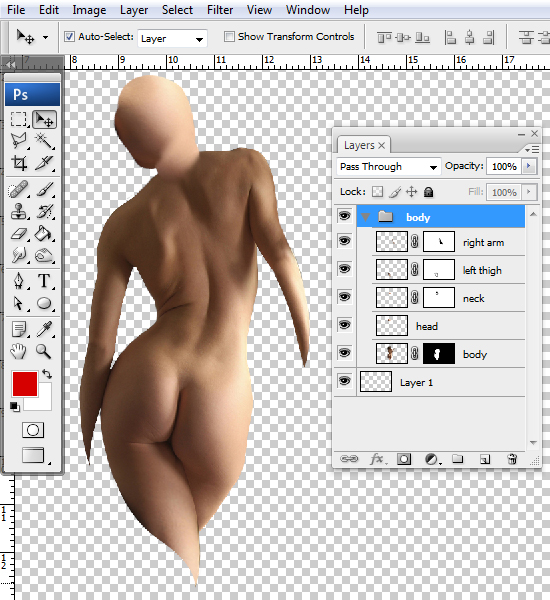Add layer mask button
The image size is (550, 600).
pyautogui.click(x=404, y=459)
